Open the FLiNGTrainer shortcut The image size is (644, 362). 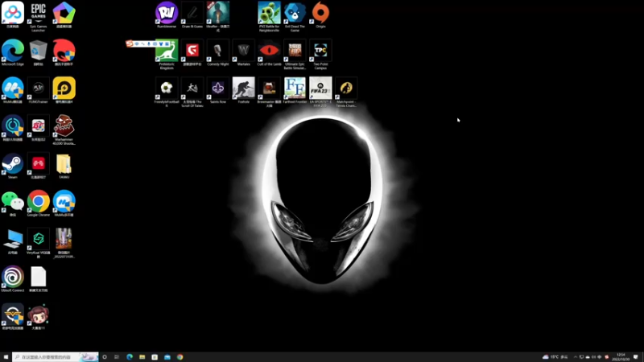point(38,90)
